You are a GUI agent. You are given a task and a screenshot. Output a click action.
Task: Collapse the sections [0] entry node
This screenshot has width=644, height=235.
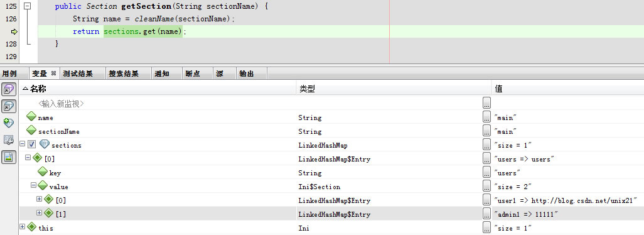click(28, 157)
